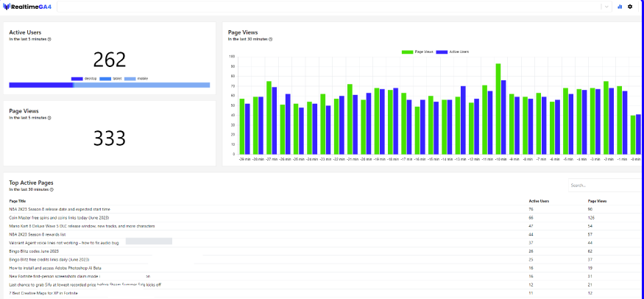Open 7 Best Creative Maps for XP row
The width and height of the screenshot is (644, 299).
(322, 293)
